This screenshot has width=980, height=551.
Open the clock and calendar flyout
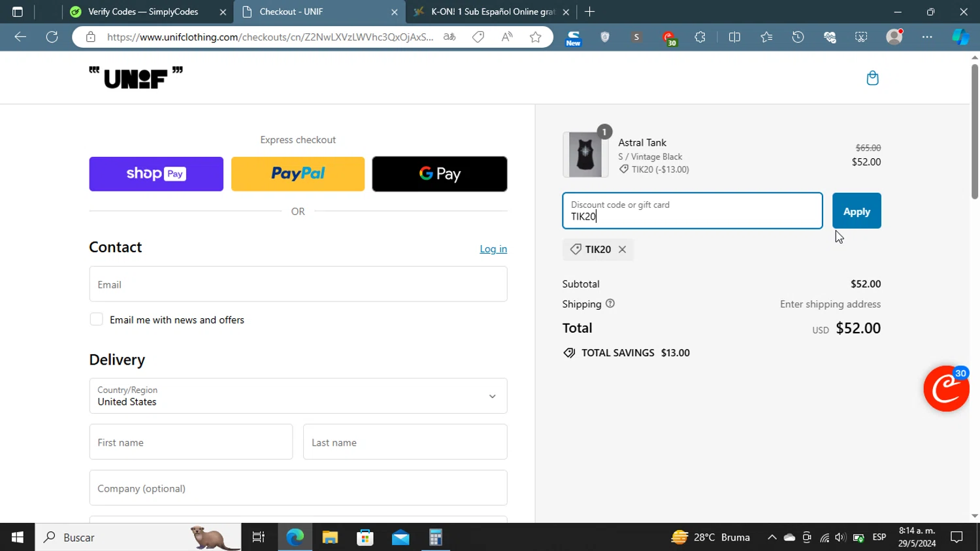(917, 537)
